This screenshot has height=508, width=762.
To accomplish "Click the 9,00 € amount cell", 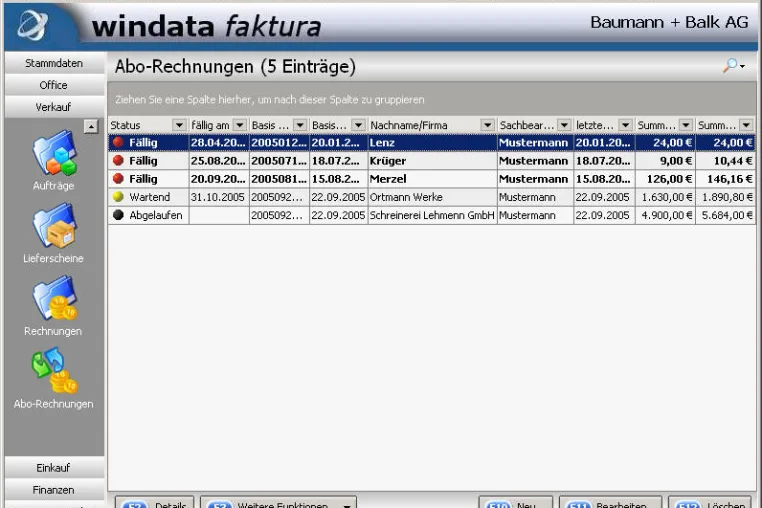I will 665,160.
